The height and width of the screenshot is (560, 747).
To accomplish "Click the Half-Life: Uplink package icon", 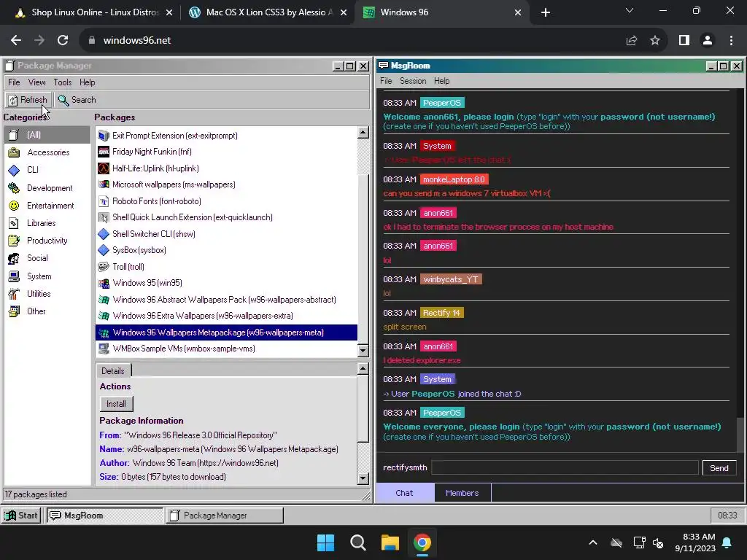I will (x=104, y=168).
